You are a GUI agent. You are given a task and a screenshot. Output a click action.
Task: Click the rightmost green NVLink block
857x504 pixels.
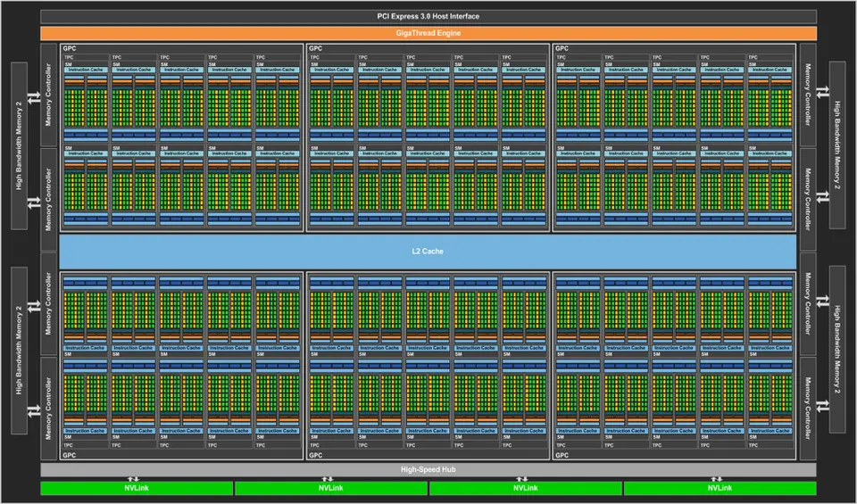click(x=720, y=488)
